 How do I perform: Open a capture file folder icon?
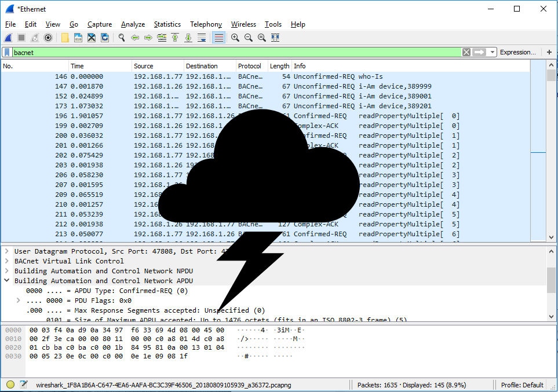click(65, 38)
